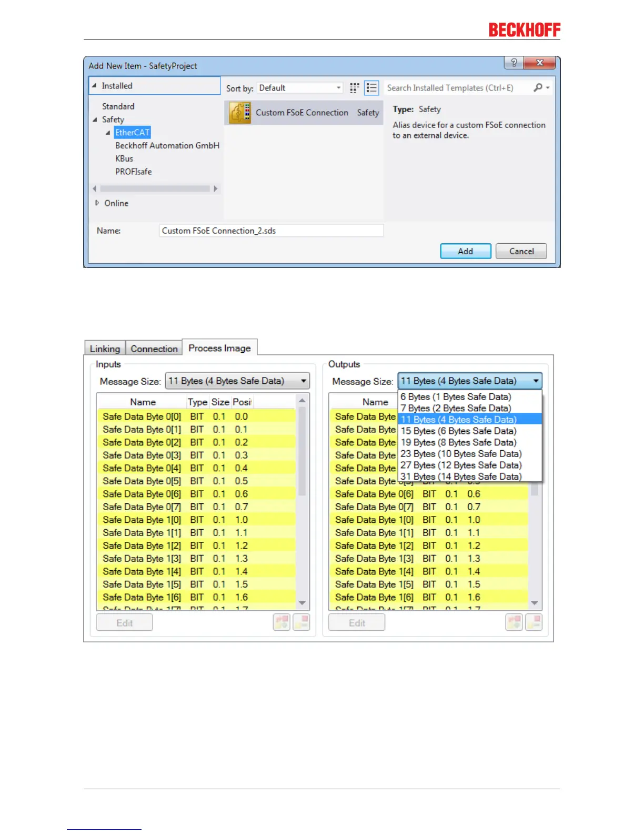Click Inputs list scroll-down arrow
Viewport: 644px width, 834px height.
(x=302, y=603)
